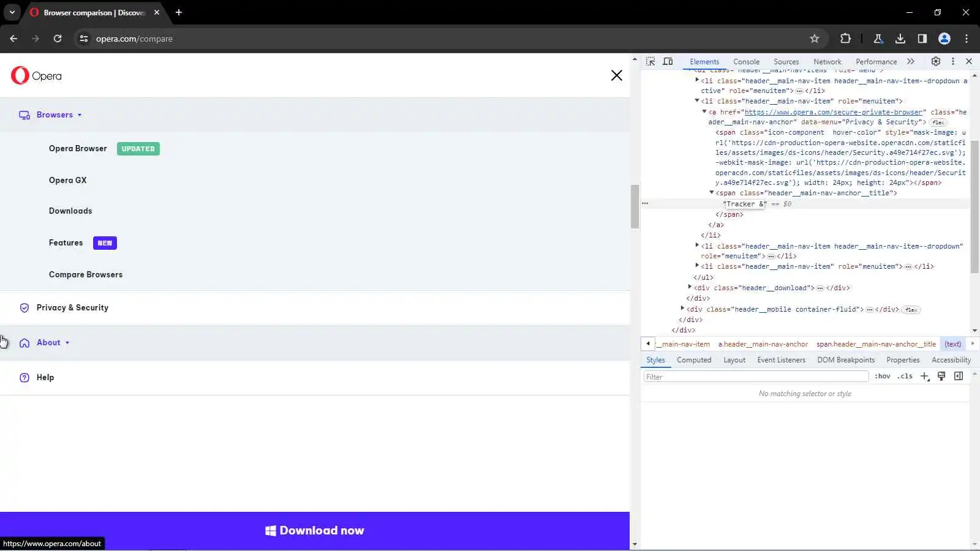
Task: Open Chrome three-dot menu
Action: click(967, 39)
